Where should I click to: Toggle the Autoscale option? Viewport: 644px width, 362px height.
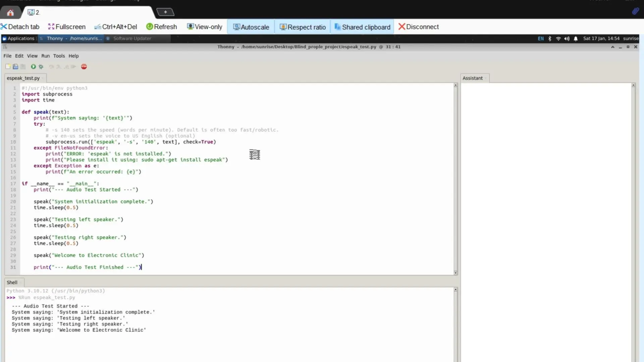tap(251, 27)
